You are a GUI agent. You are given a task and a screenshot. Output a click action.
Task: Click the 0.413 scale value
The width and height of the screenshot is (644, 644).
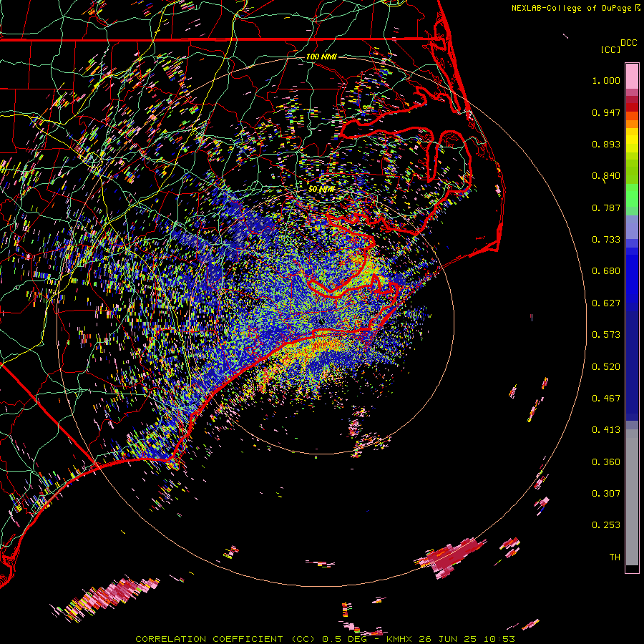[606, 430]
